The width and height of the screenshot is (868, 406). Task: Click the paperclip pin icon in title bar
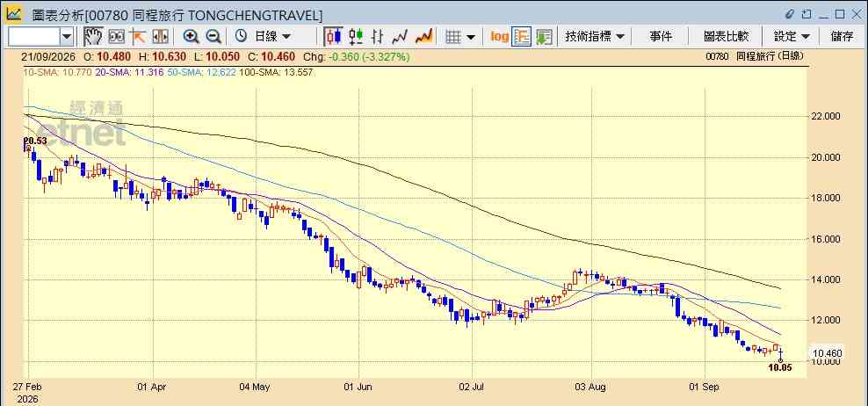790,14
